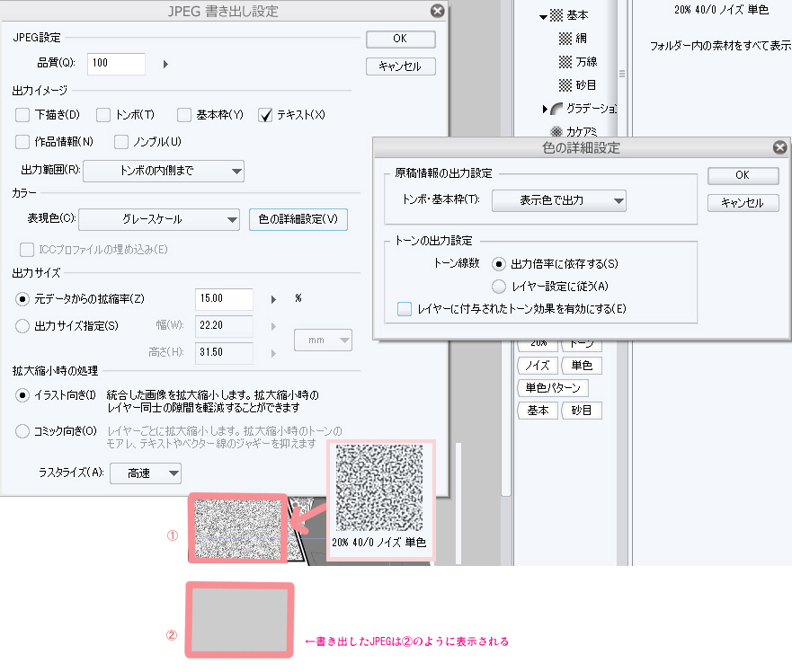The width and height of the screenshot is (792, 672).
Task: Select 出力サイズ指定 output size radio
Action: point(22,325)
